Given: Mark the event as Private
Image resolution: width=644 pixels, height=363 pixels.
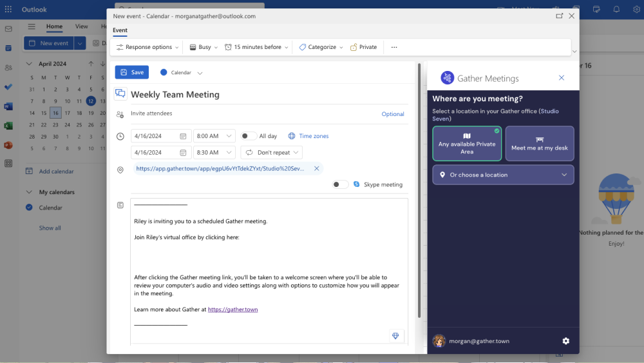Looking at the screenshot, I should pyautogui.click(x=363, y=47).
